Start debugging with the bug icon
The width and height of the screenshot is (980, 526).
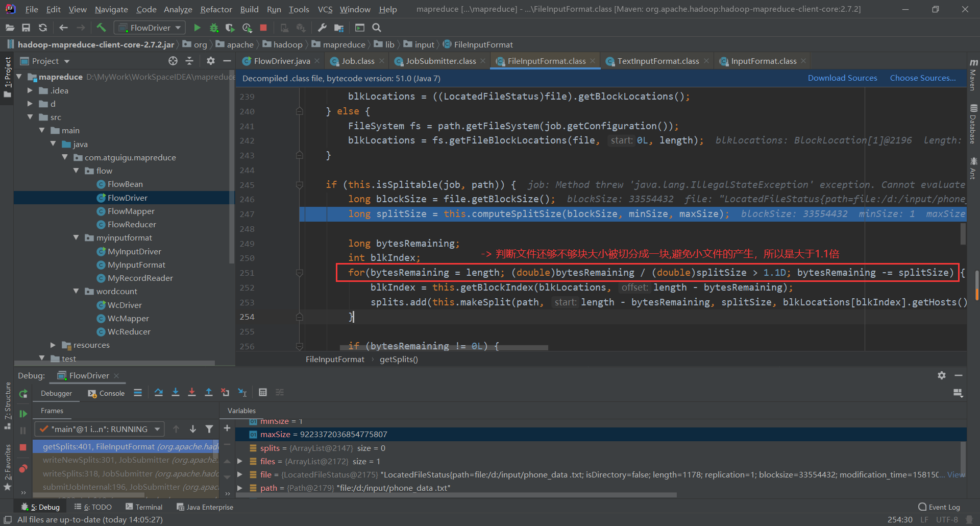[214, 28]
